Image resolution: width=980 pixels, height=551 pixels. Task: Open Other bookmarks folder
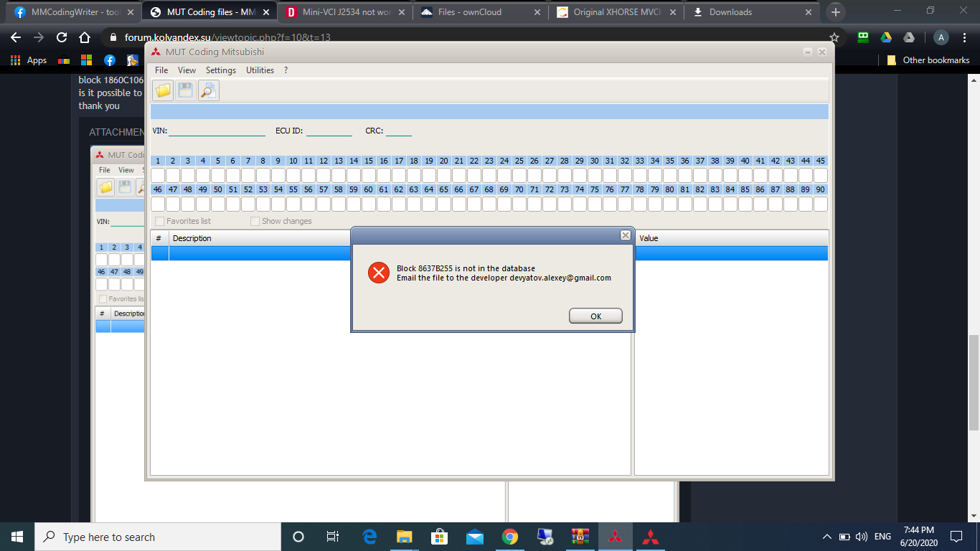[928, 60]
